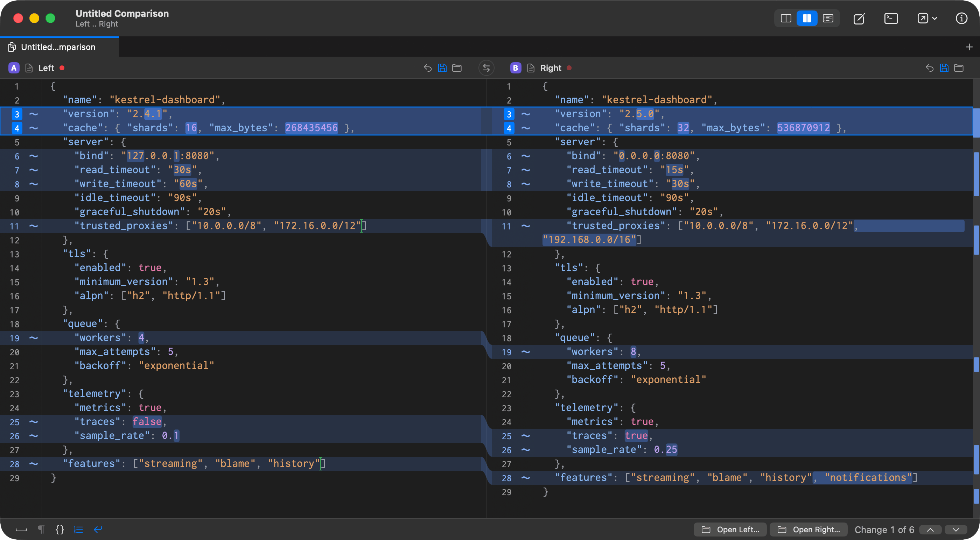Show the info inspector
Image resolution: width=980 pixels, height=540 pixels.
click(961, 18)
